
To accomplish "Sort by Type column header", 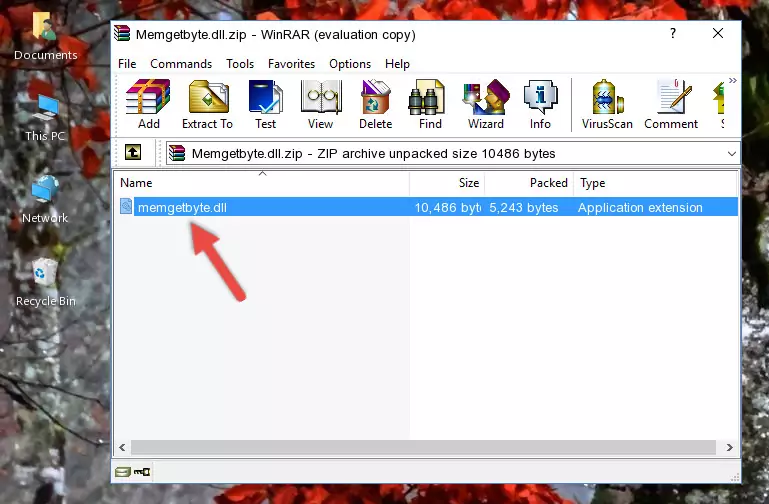I will [655, 183].
